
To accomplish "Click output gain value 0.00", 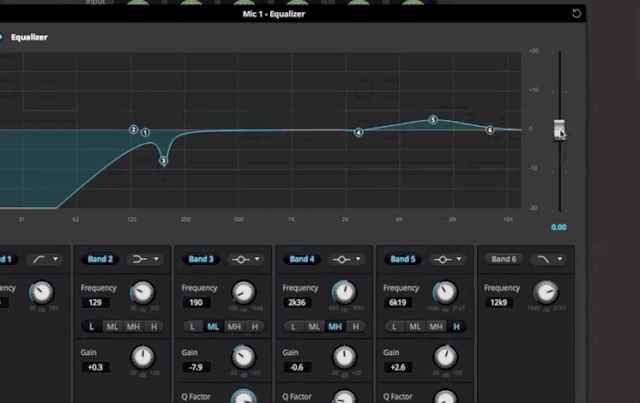I will pos(558,227).
